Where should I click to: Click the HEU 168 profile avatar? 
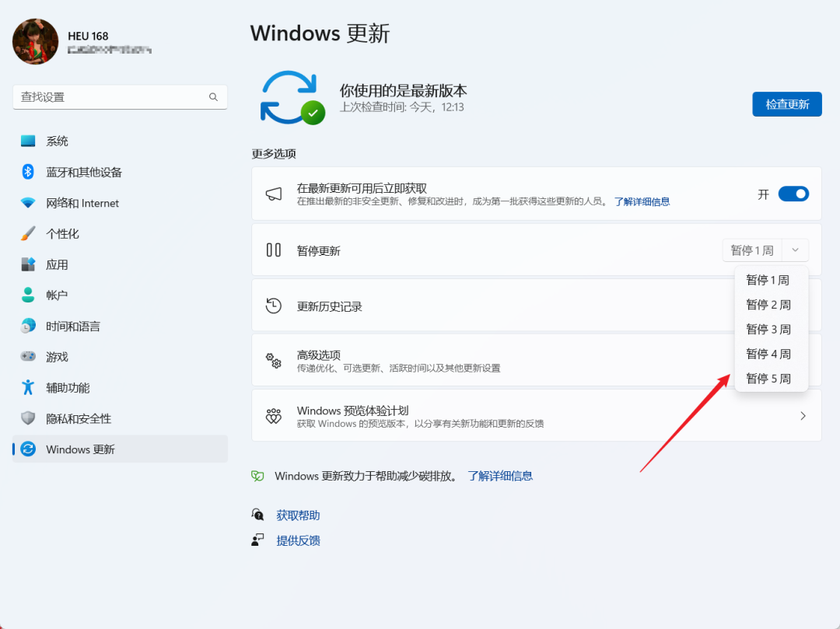[36, 42]
